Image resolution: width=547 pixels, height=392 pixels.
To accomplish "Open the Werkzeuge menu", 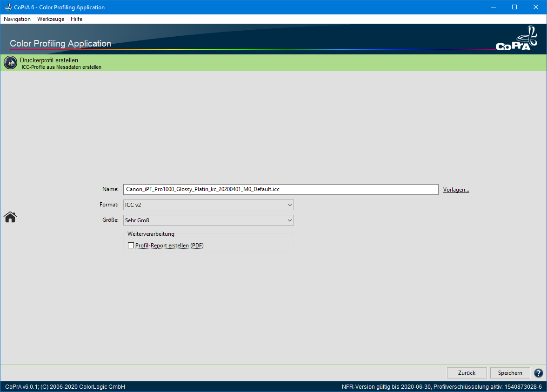I will pyautogui.click(x=51, y=19).
